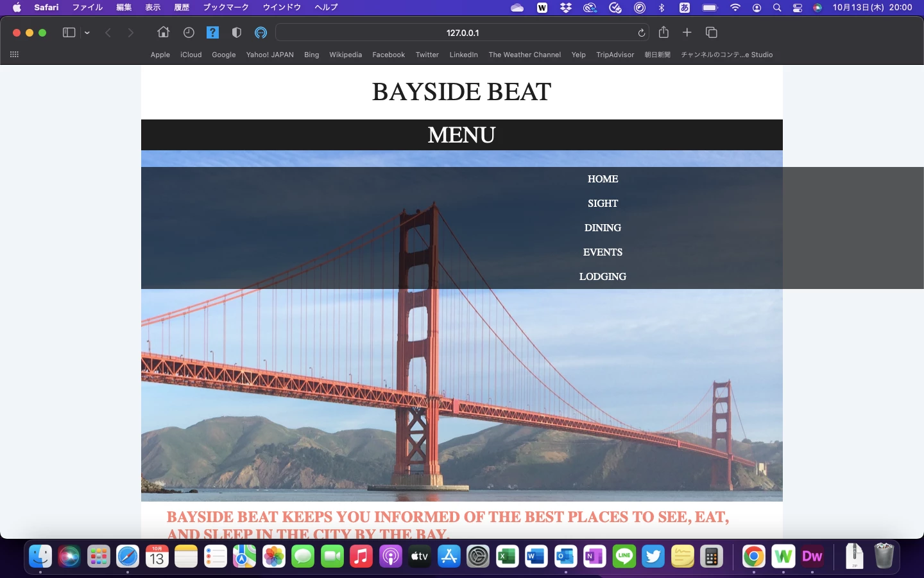
Task: Open the privacy report shield icon
Action: coord(237,33)
